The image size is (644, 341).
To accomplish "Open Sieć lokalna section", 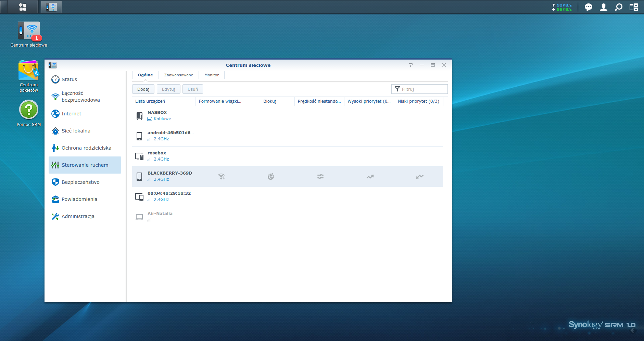I will [x=85, y=131].
